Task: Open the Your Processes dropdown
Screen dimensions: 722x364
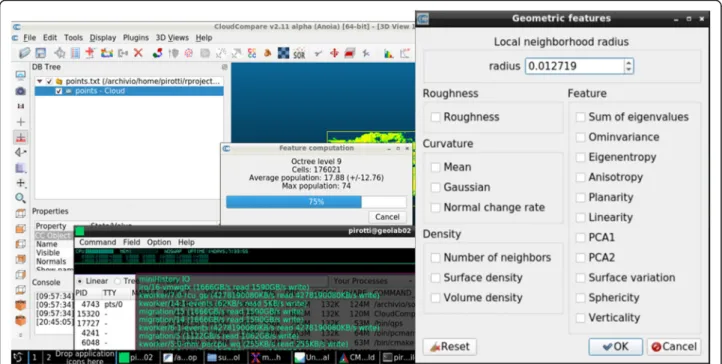Action: pyautogui.click(x=371, y=281)
